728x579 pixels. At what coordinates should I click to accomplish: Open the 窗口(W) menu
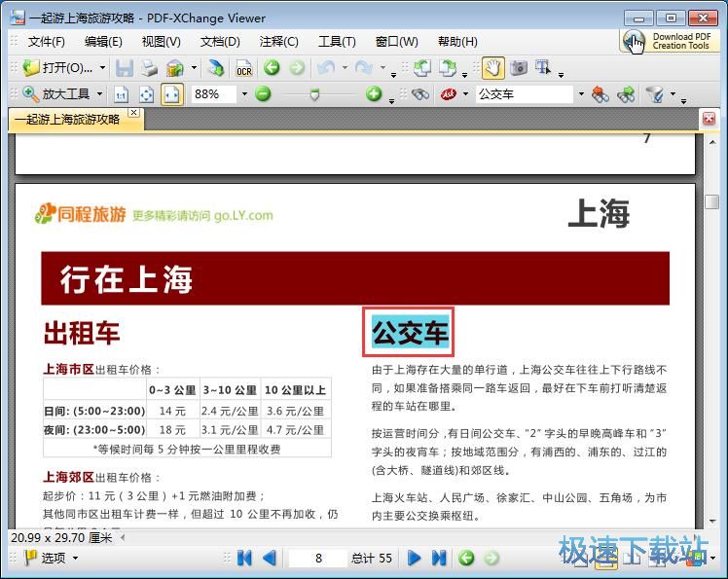(396, 42)
